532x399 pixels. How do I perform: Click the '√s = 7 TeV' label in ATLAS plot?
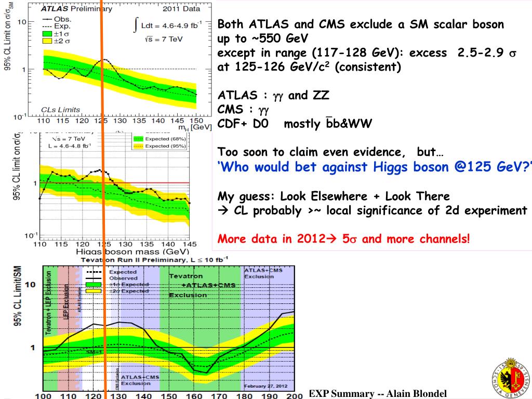(164, 39)
